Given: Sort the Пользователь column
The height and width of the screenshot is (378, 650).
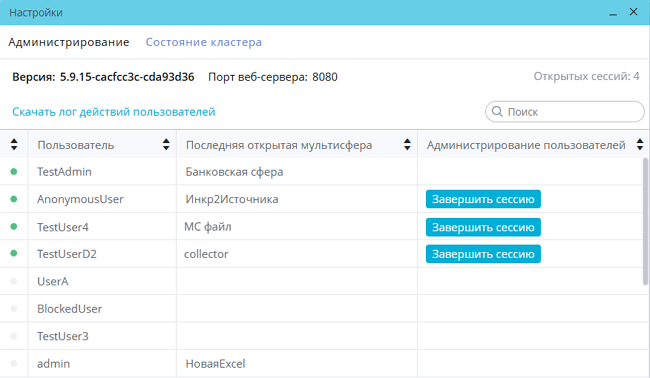Looking at the screenshot, I should pyautogui.click(x=166, y=144).
